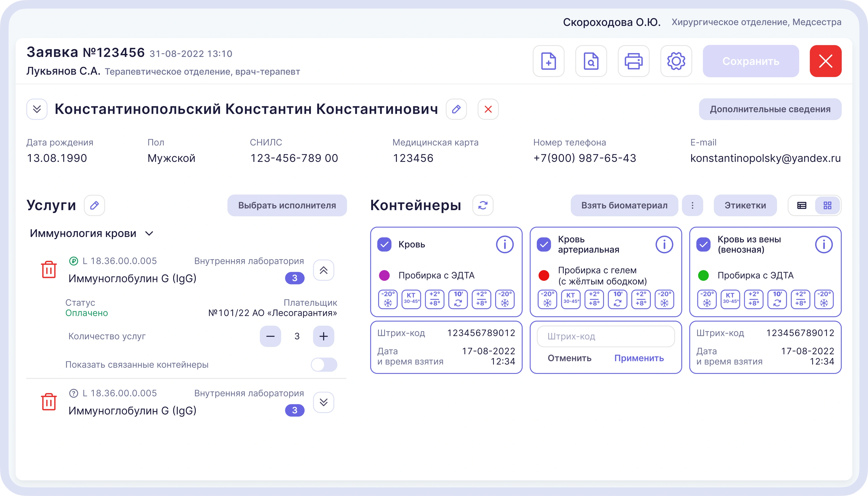The height and width of the screenshot is (496, 868).
Task: Switch containers to list view
Action: pos(802,205)
